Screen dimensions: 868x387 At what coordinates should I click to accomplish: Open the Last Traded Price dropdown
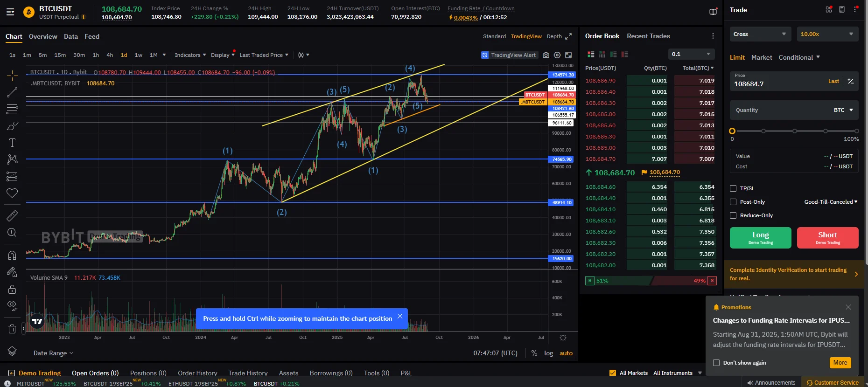[264, 55]
